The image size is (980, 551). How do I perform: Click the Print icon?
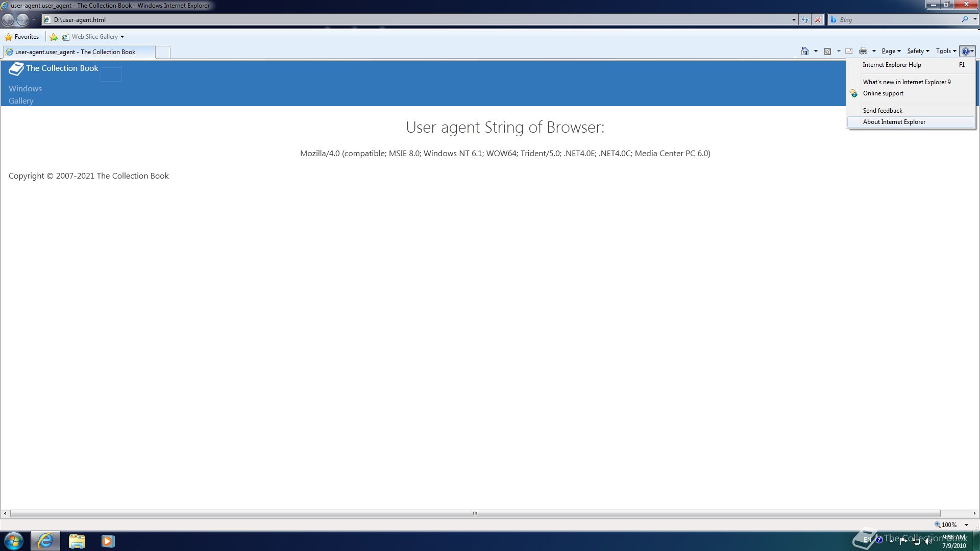[863, 51]
